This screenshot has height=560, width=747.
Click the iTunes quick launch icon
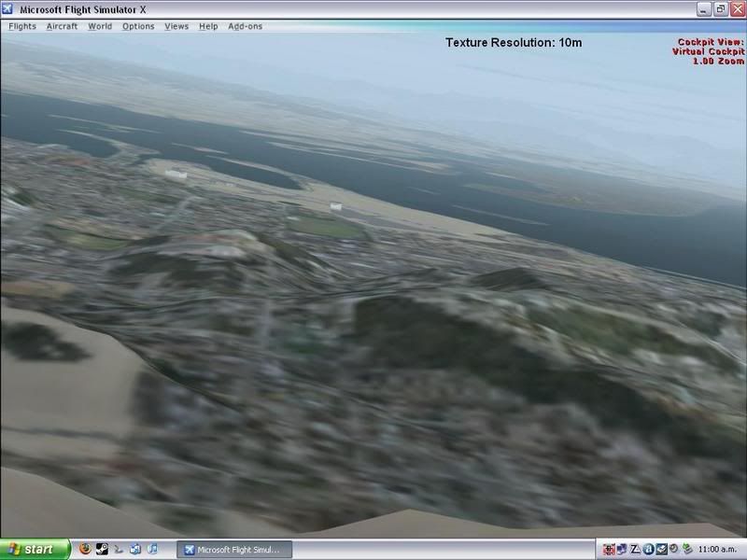(153, 550)
